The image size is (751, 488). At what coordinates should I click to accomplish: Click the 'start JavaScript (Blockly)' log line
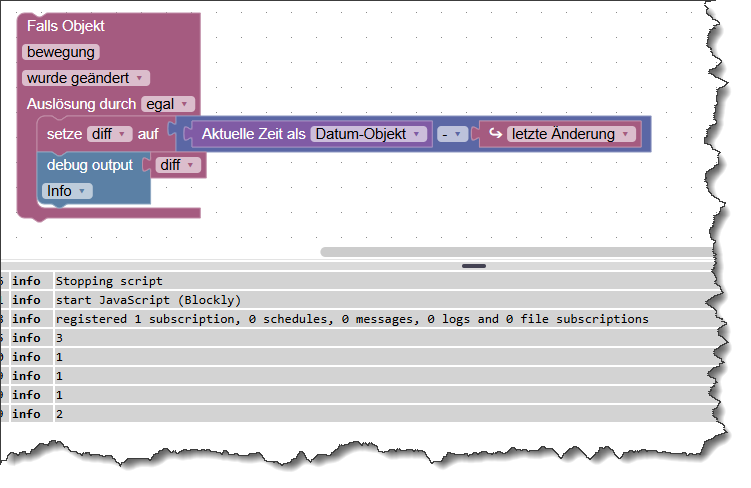tap(359, 300)
